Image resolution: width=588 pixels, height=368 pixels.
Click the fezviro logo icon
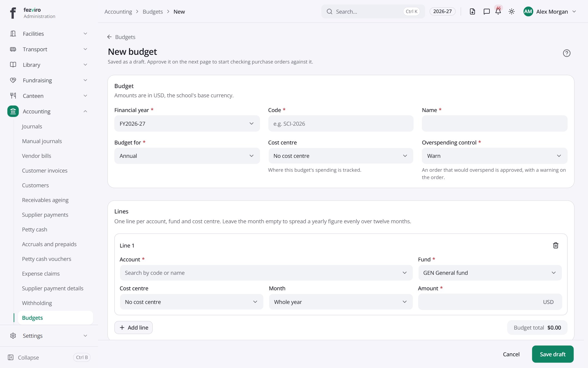tap(13, 13)
